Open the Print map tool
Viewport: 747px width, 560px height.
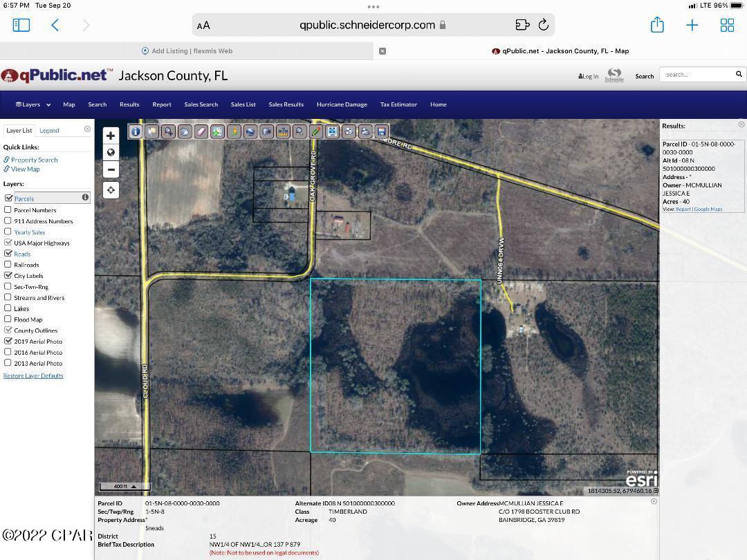point(365,131)
